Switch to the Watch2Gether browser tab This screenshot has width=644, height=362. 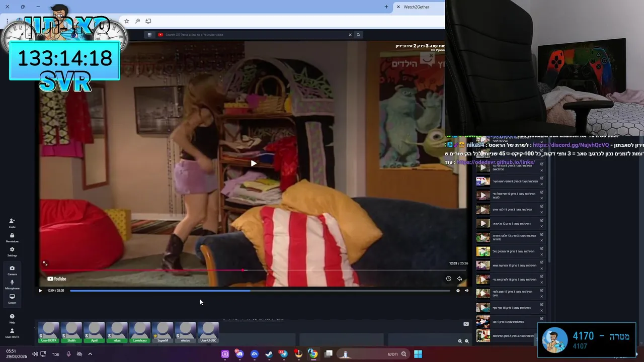tap(418, 7)
